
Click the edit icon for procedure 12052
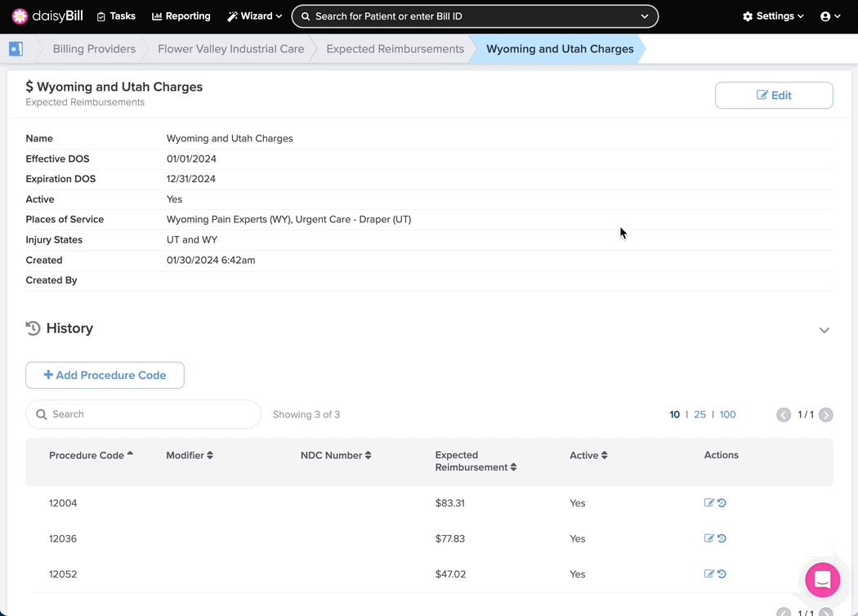tap(708, 574)
